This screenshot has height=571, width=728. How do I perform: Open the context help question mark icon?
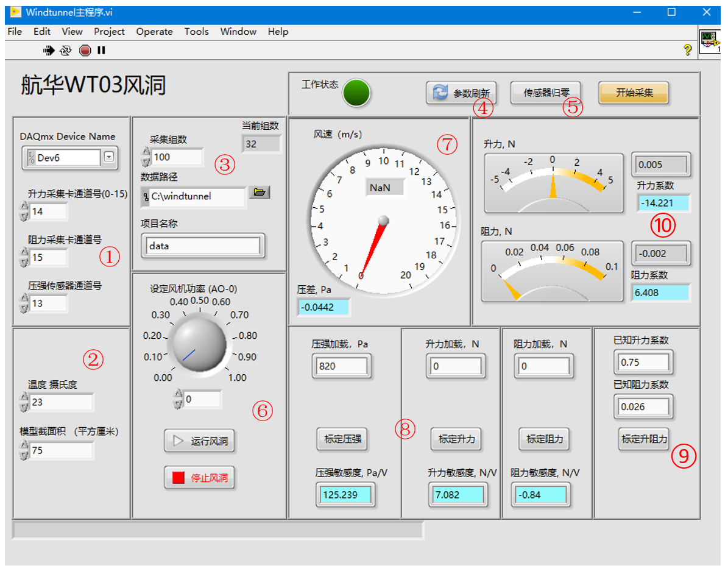[688, 50]
